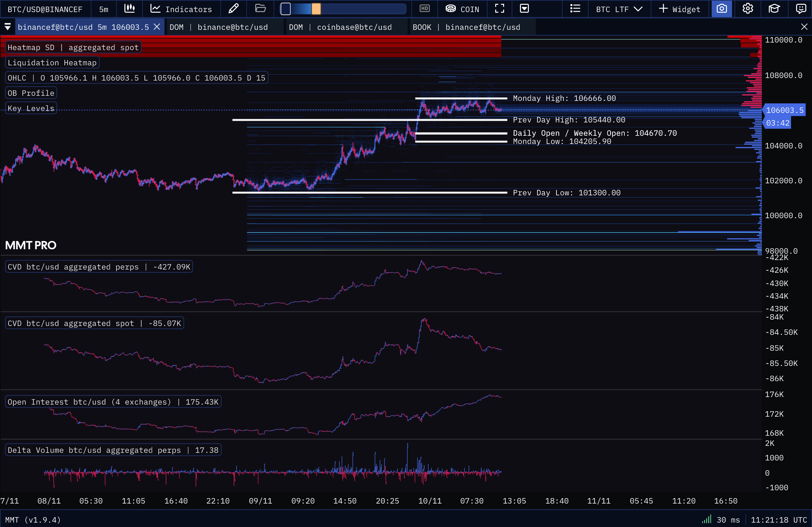The image size is (812, 527).
Task: Toggle the HD mode button
Action: click(x=424, y=9)
